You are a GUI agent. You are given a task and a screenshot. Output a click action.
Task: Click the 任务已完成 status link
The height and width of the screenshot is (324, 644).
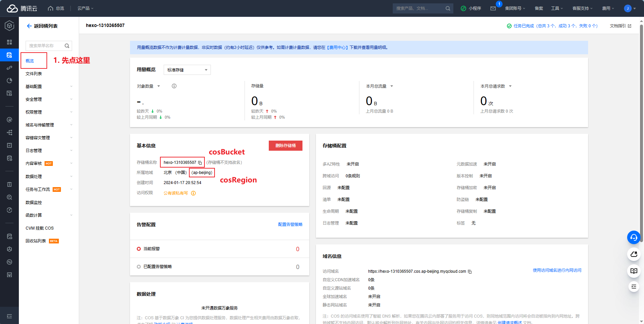(x=555, y=26)
